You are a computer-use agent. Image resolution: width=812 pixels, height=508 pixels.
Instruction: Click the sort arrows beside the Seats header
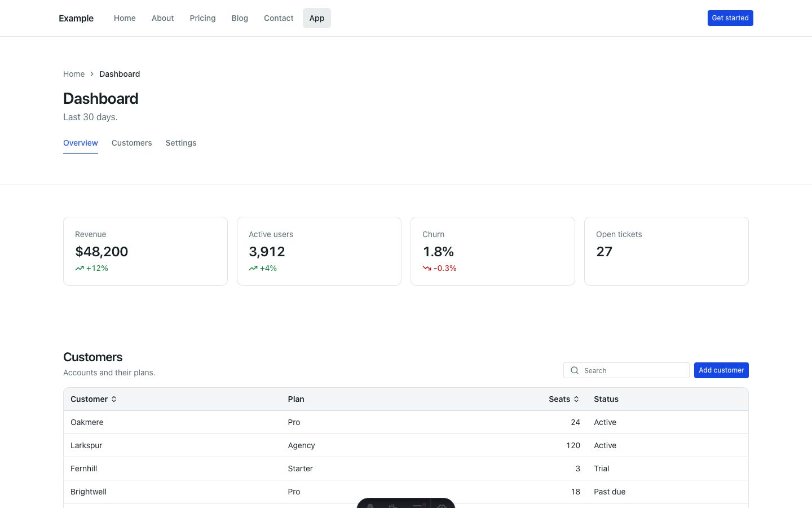(576, 399)
